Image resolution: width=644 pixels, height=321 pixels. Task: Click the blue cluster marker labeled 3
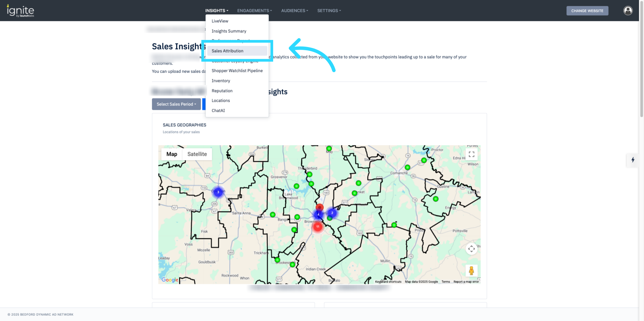point(218,192)
